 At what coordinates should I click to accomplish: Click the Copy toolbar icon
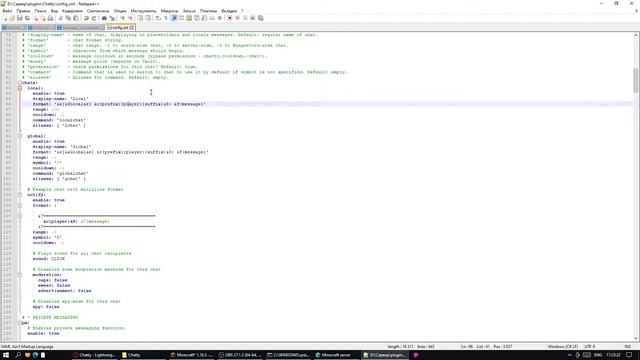[x=68, y=18]
